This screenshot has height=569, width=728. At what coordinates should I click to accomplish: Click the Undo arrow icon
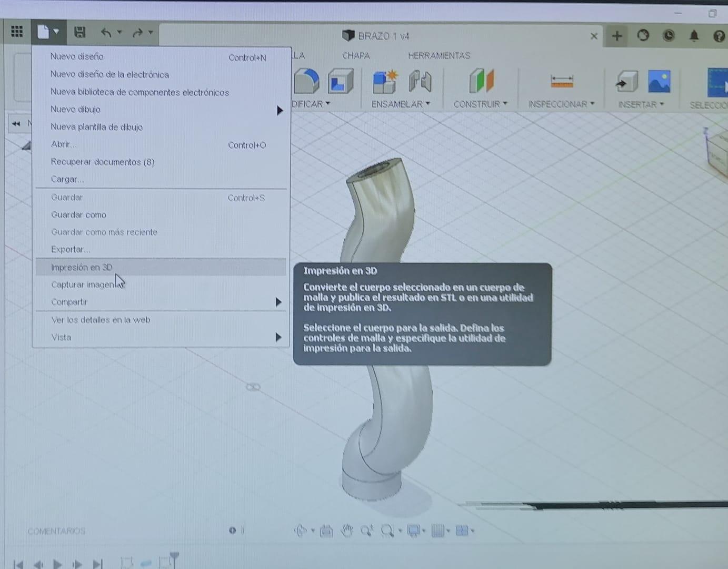(x=106, y=33)
